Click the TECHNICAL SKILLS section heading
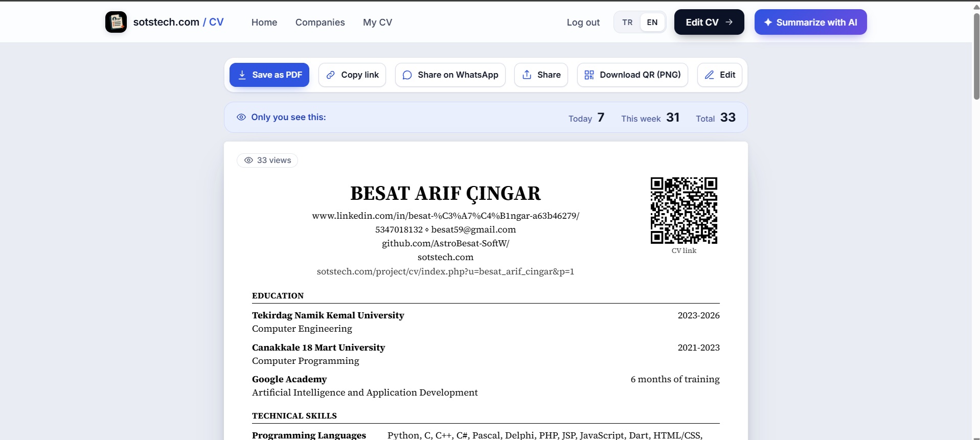 tap(294, 416)
